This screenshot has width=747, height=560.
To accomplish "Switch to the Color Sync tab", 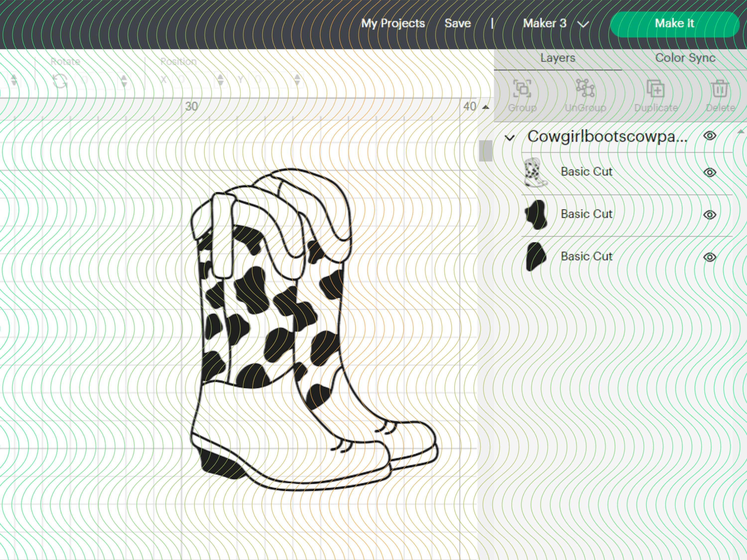I will pos(685,58).
